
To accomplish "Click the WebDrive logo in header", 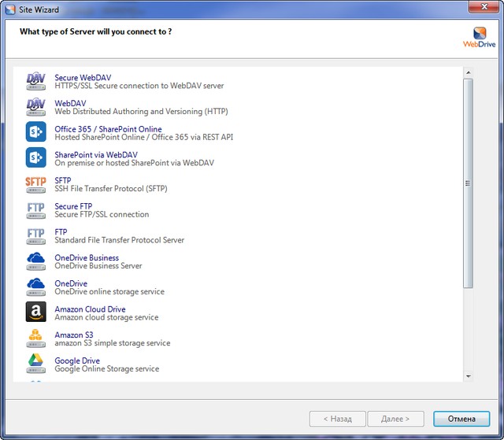I will click(x=480, y=36).
